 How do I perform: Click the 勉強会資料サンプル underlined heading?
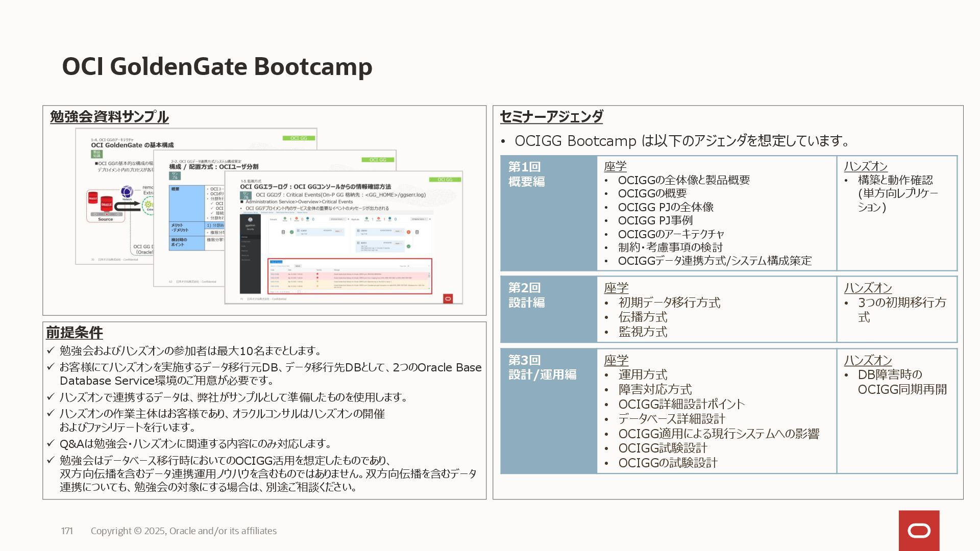pyautogui.click(x=109, y=117)
